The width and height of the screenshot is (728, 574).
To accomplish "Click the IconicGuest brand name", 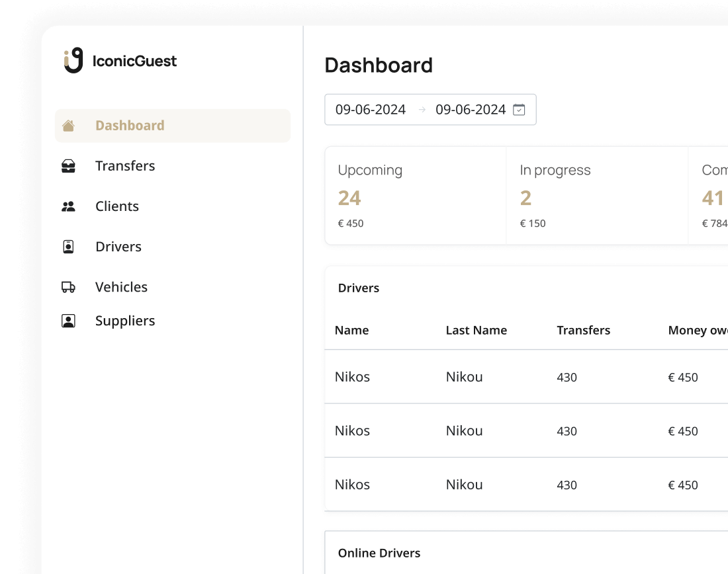I will [134, 61].
